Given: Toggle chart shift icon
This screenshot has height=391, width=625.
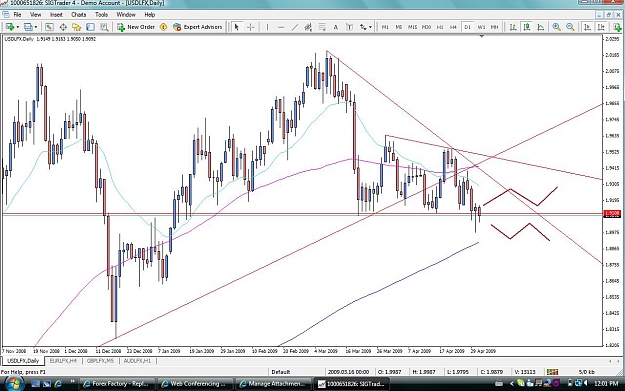Looking at the screenshot, I should tap(601, 27).
